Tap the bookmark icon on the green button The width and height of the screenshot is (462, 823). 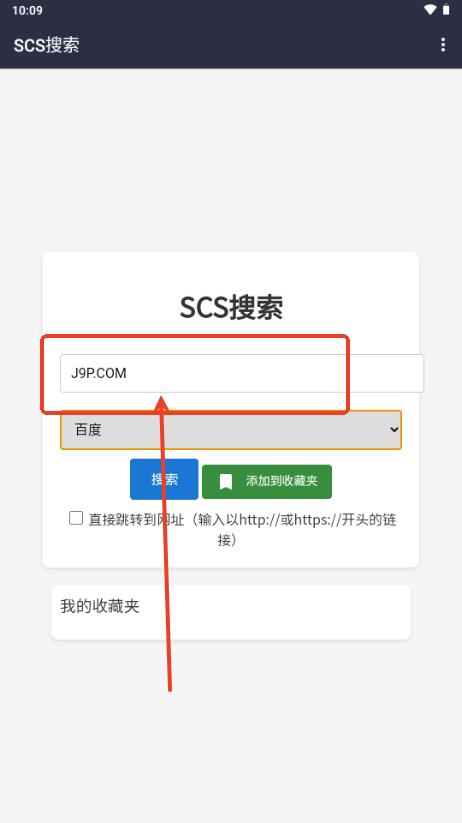tap(226, 481)
